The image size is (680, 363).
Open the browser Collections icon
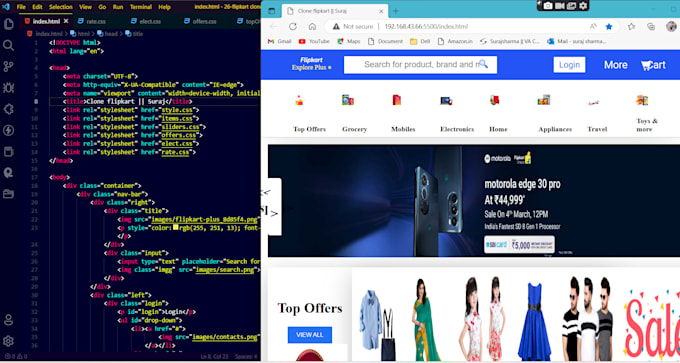(651, 26)
